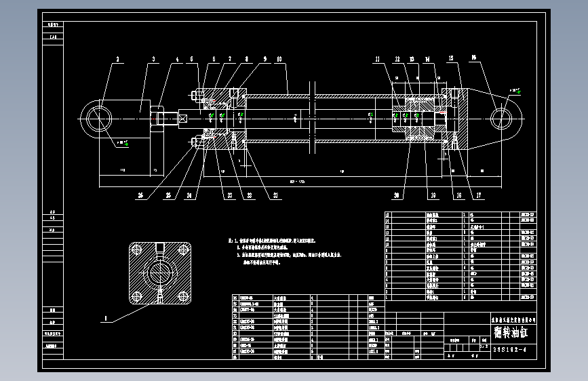Click part balloon number 23
Viewport: 588px width, 381px height.
tap(230, 195)
